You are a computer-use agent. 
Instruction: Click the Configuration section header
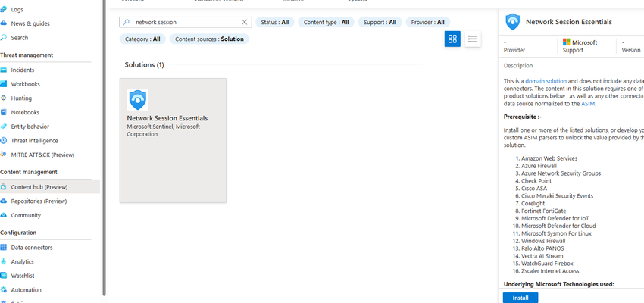click(x=18, y=233)
